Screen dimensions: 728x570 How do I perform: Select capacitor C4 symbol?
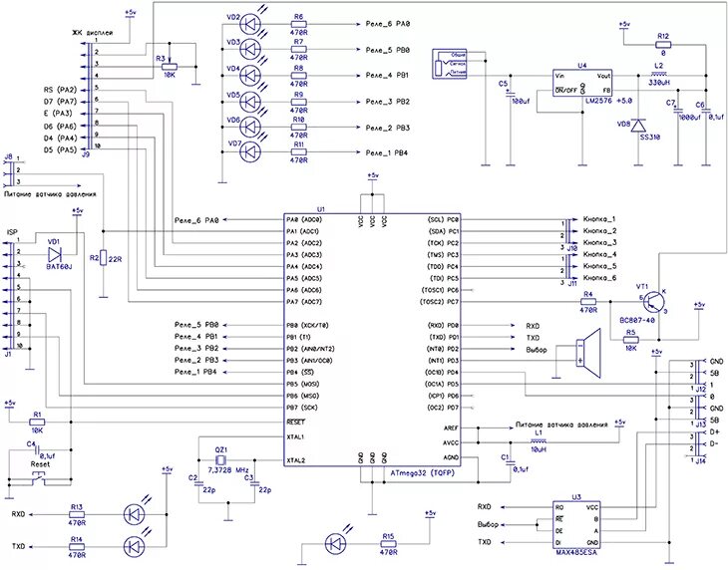tap(39, 449)
